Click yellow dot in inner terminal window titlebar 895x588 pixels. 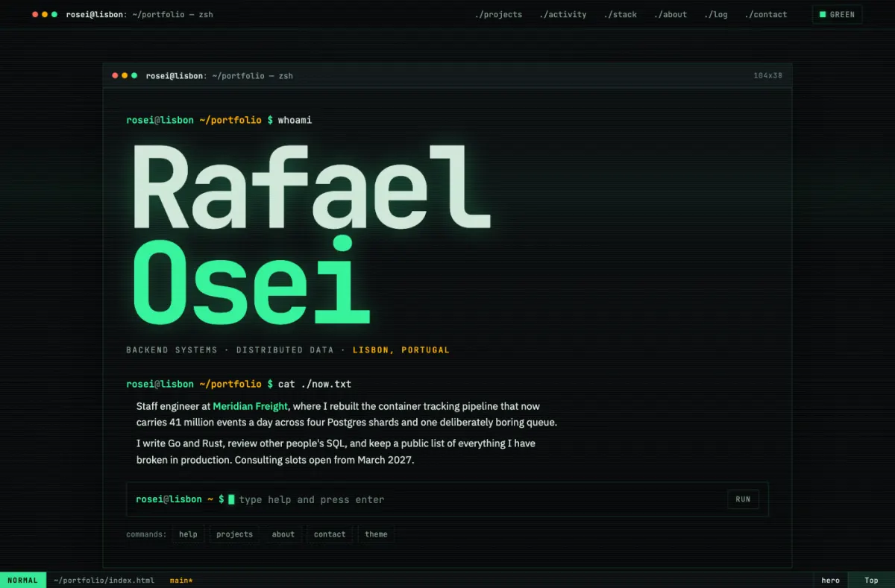pos(125,75)
